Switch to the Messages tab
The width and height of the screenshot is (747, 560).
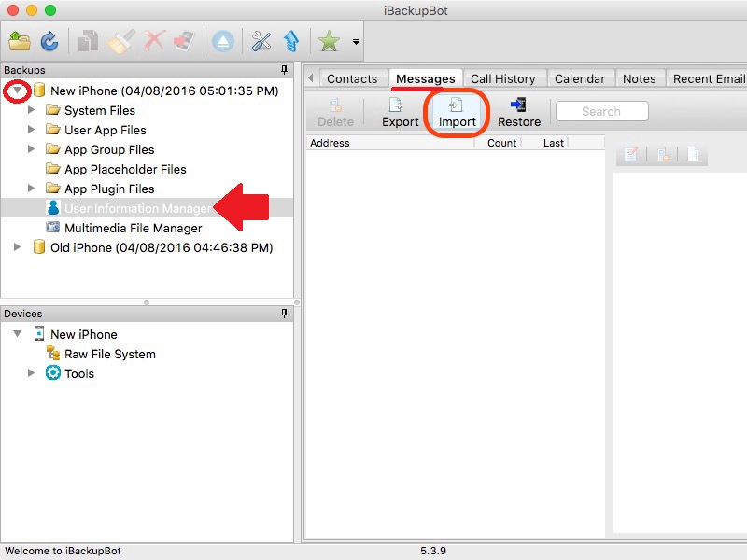[426, 78]
